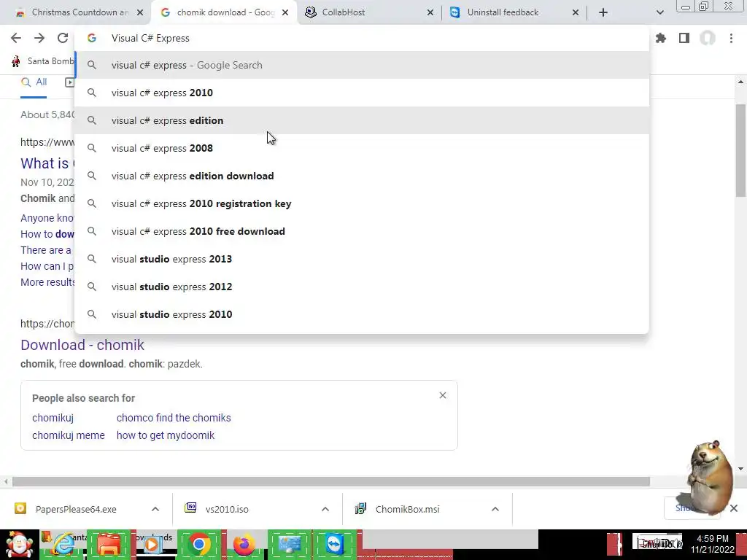Expand vs2010.iso download options
Image resolution: width=747 pixels, height=560 pixels.
click(x=325, y=509)
